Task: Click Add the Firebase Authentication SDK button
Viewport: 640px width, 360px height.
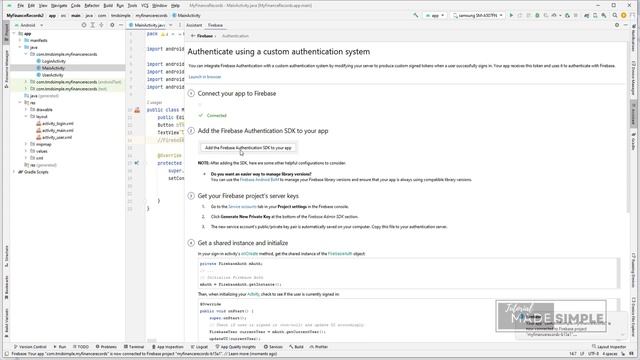Action: (x=248, y=148)
